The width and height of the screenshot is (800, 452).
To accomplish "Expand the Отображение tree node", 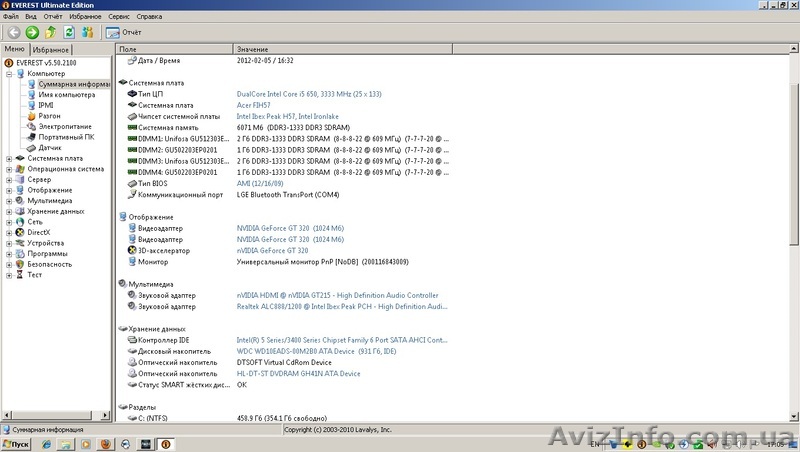I will pos(9,190).
